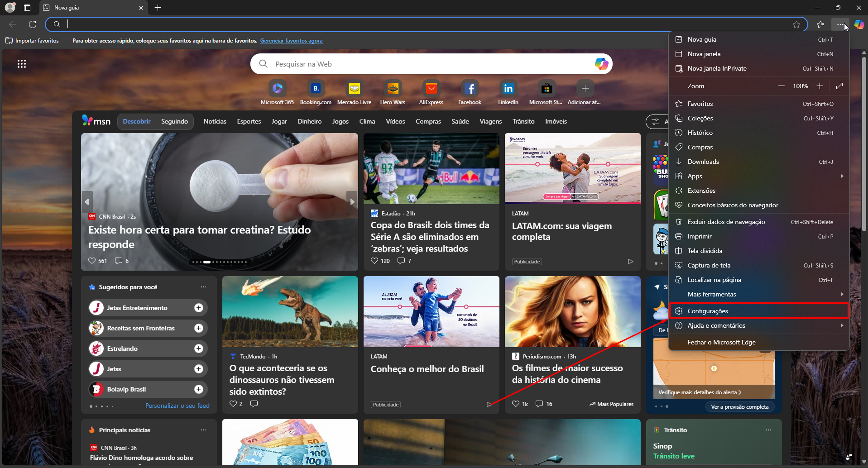Open the apps grid launcher icon

tap(22, 64)
